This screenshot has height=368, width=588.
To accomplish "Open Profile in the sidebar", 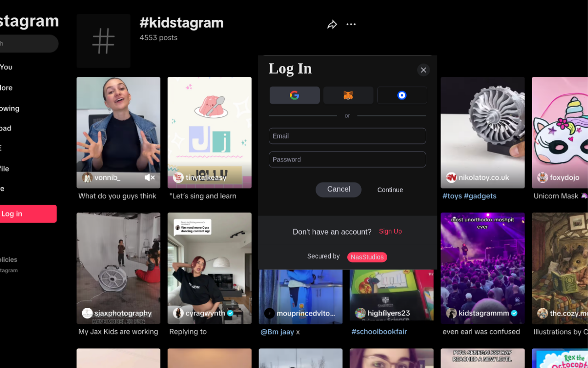I will tap(5, 169).
